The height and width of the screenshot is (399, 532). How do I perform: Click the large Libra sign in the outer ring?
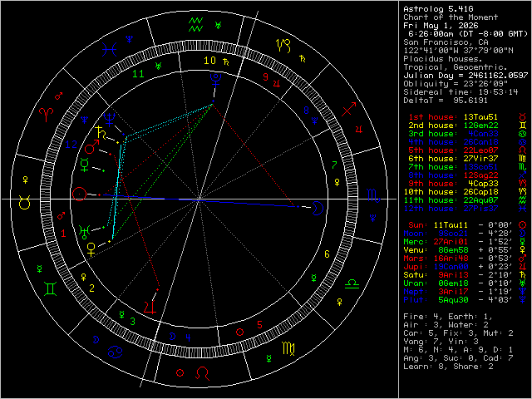(352, 284)
